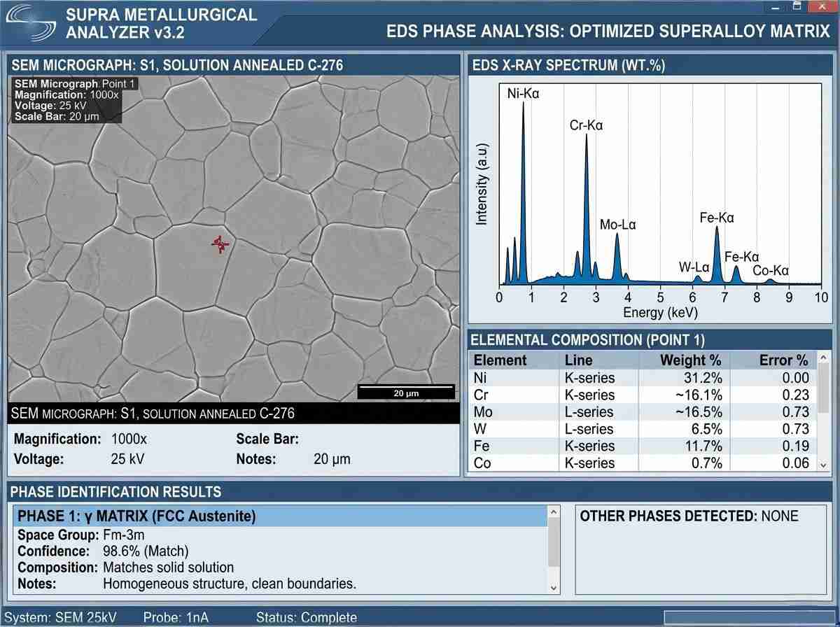The image size is (840, 627).
Task: Maximize the analyzer window
Action: pos(797,6)
